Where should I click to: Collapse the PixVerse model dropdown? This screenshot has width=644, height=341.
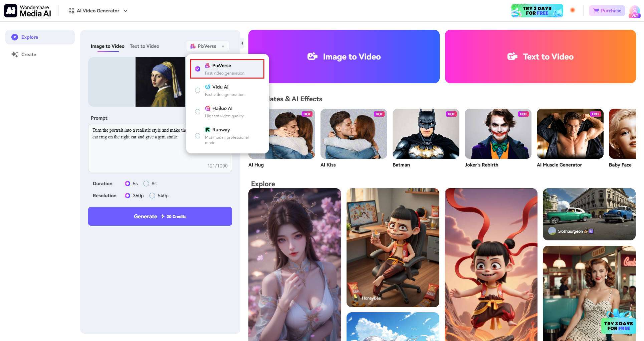click(208, 46)
